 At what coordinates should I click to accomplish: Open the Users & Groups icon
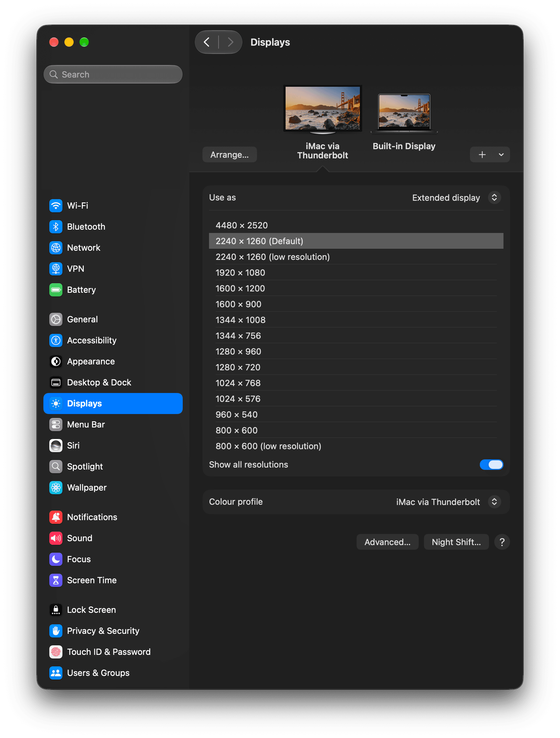point(56,673)
